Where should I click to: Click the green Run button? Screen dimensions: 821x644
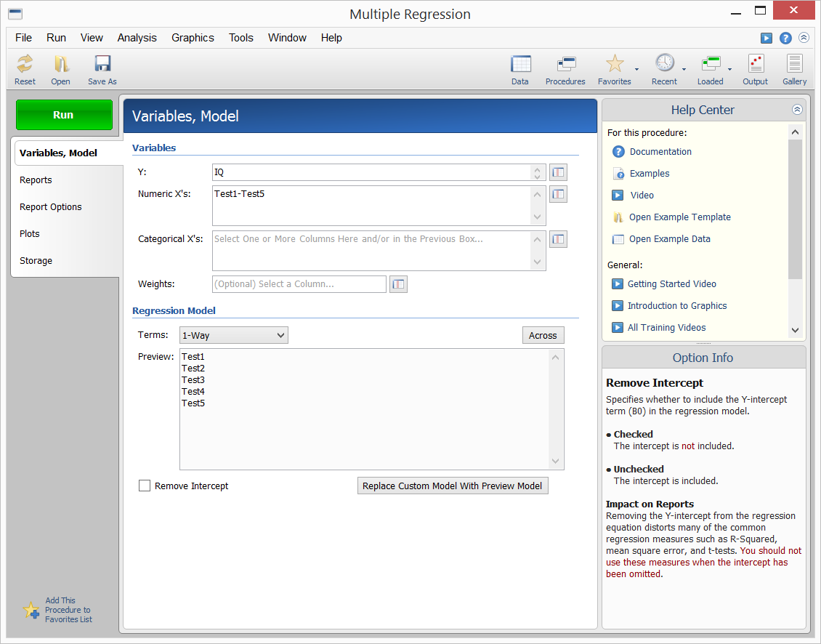point(64,115)
